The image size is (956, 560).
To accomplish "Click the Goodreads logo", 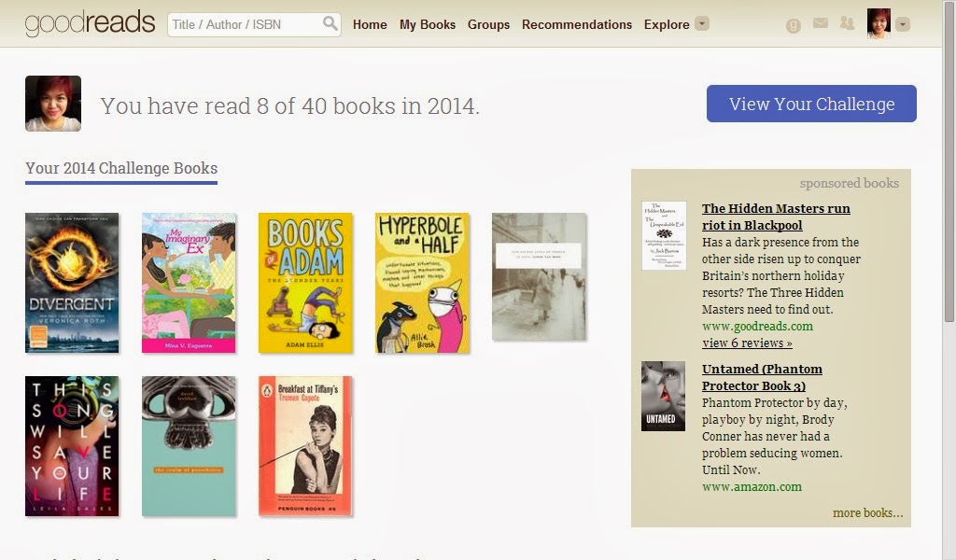I will click(91, 23).
